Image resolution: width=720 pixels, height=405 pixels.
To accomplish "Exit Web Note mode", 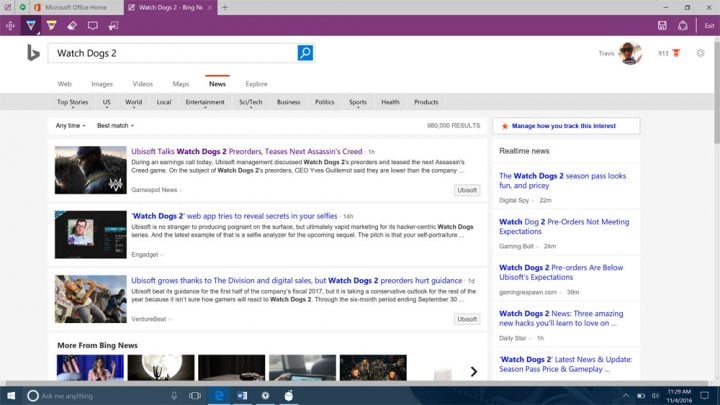I will coord(709,26).
